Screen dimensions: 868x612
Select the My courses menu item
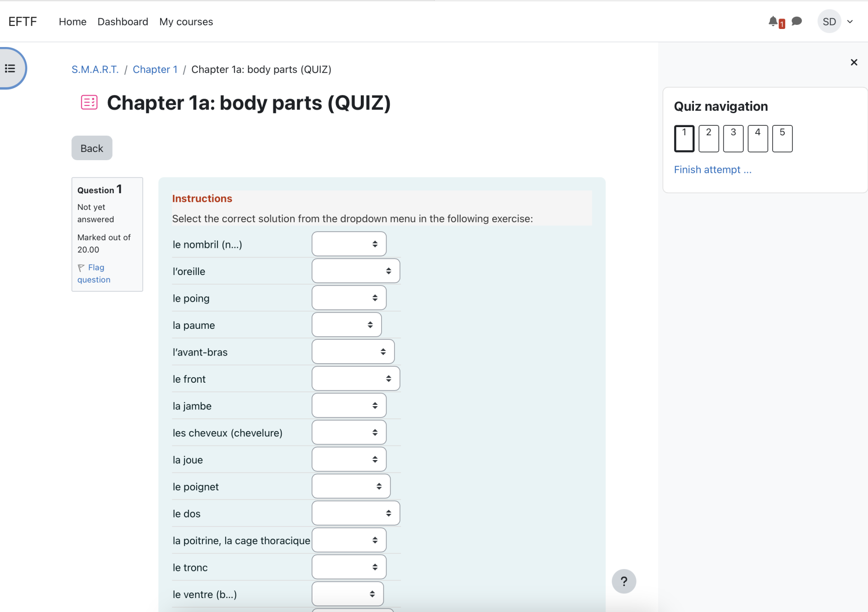[x=186, y=21]
